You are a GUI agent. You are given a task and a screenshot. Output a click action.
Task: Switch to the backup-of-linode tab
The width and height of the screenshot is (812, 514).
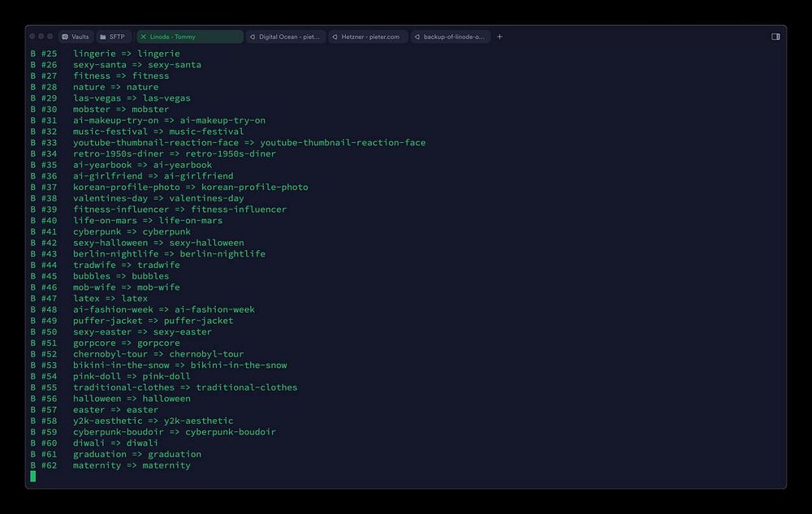coord(451,37)
